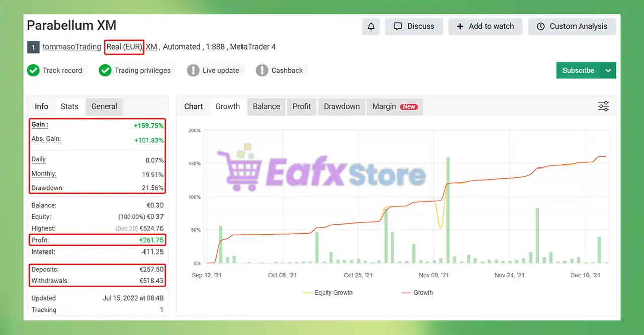Viewport: 644px width, 335px height.
Task: Click the Drawdown label in Info panel
Action: [48, 188]
